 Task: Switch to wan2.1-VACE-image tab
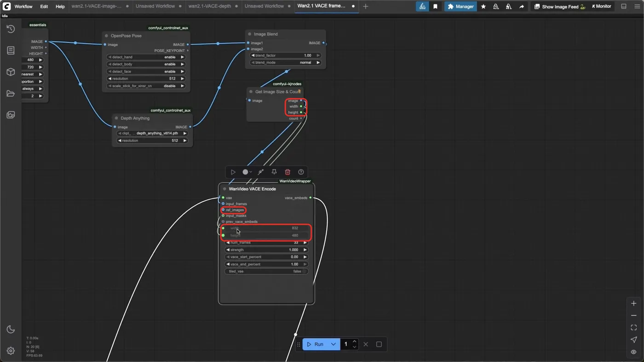[97, 6]
